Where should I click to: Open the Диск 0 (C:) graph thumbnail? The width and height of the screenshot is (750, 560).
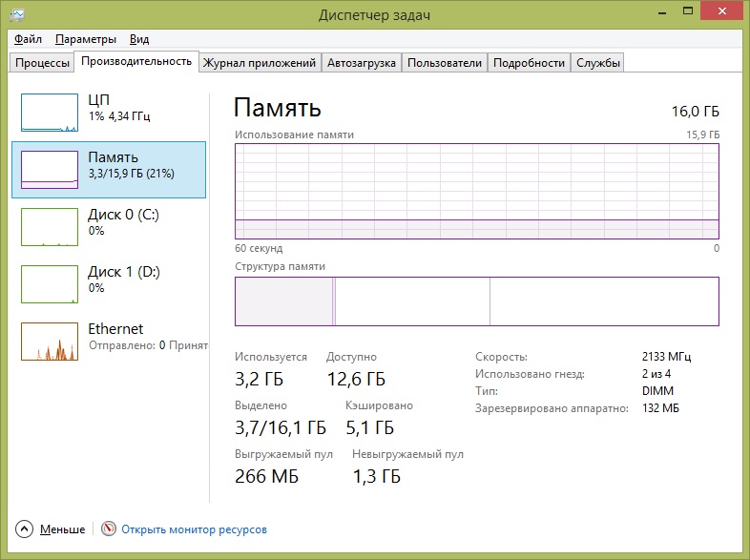(50, 227)
